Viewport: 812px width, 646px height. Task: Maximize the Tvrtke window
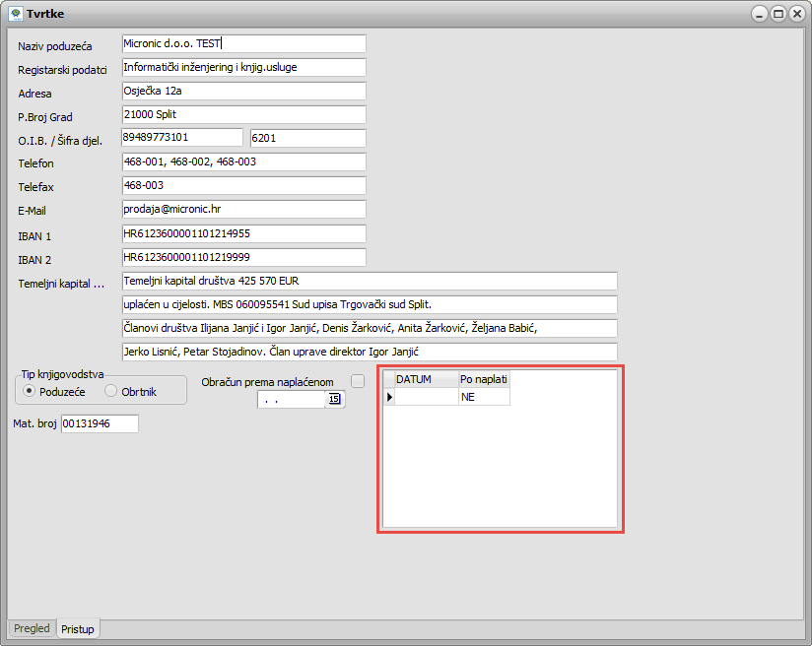(x=778, y=14)
